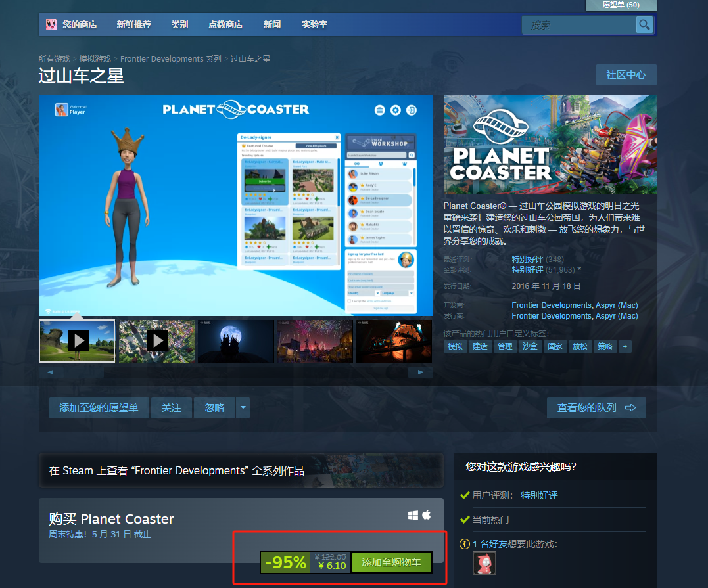Select the 模拟 tag

click(x=455, y=346)
